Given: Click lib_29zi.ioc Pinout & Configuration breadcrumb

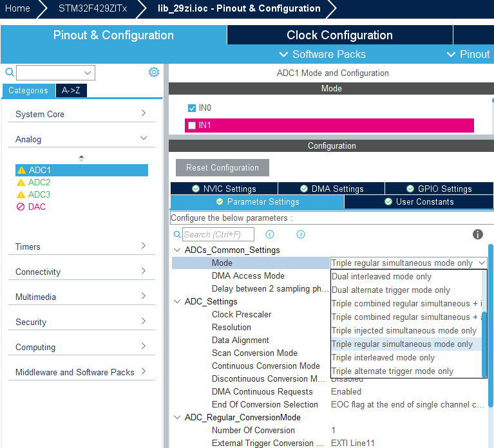Looking at the screenshot, I should pyautogui.click(x=239, y=8).
